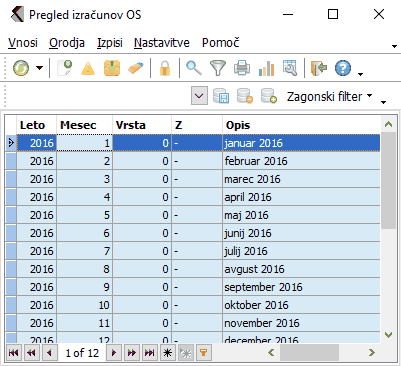Click the orange filter navigator button
This screenshot has height=366, width=401.
(204, 353)
